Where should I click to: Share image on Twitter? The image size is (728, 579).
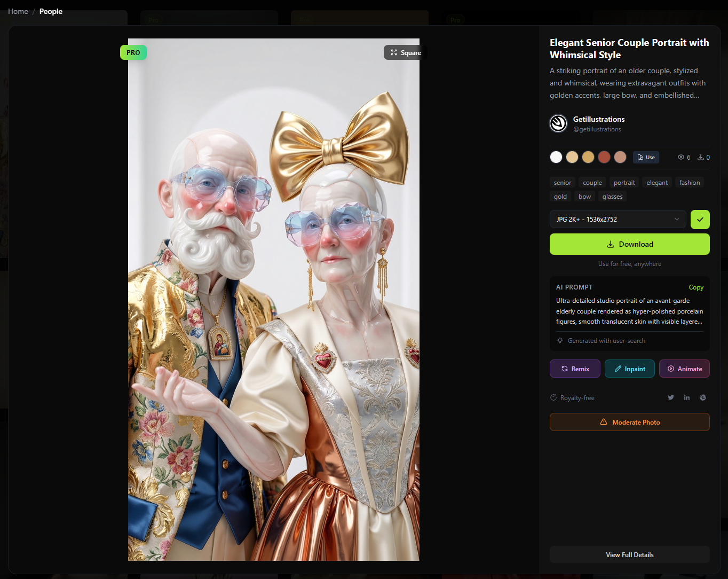[x=671, y=397]
